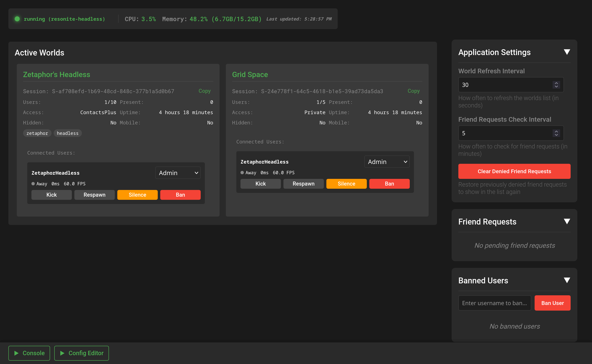Viewport: 592px width, 364px height.
Task: Collapse the Banned Users panel triangle
Action: point(567,280)
